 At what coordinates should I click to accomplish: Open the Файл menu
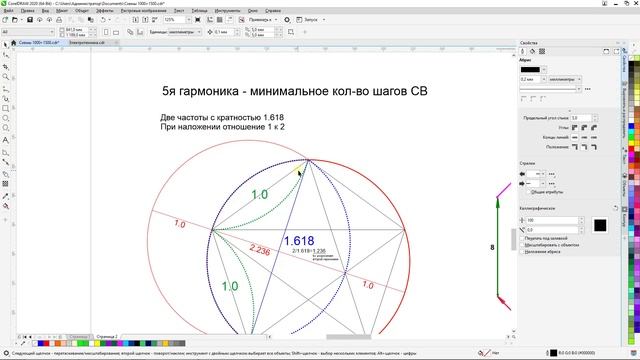pyautogui.click(x=9, y=11)
